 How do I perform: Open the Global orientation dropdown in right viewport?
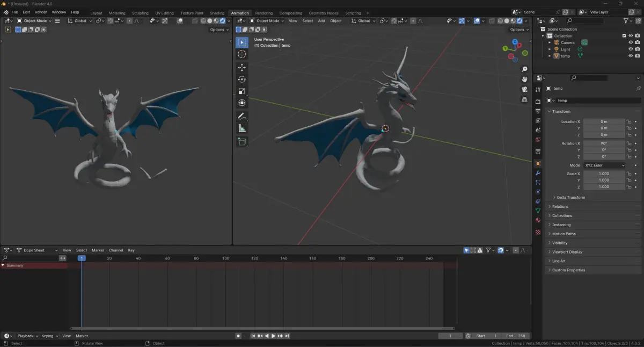(363, 21)
